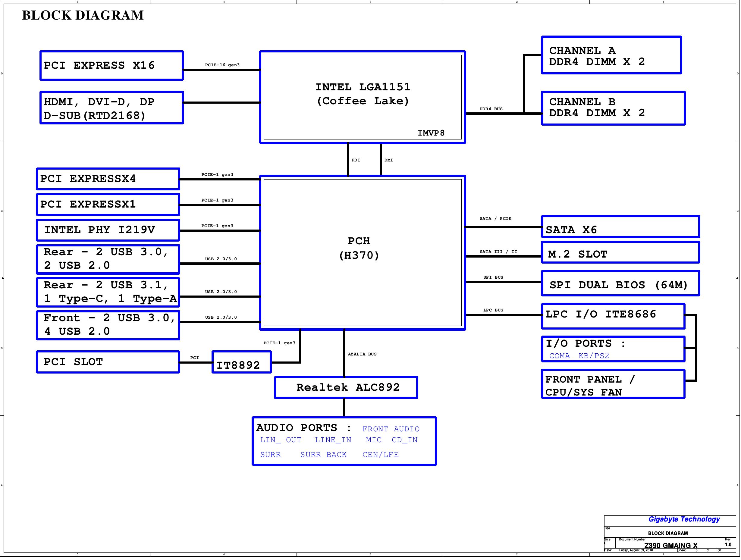The image size is (741, 560).
Task: Click the I/O PORTS heading
Action: pyautogui.click(x=585, y=344)
